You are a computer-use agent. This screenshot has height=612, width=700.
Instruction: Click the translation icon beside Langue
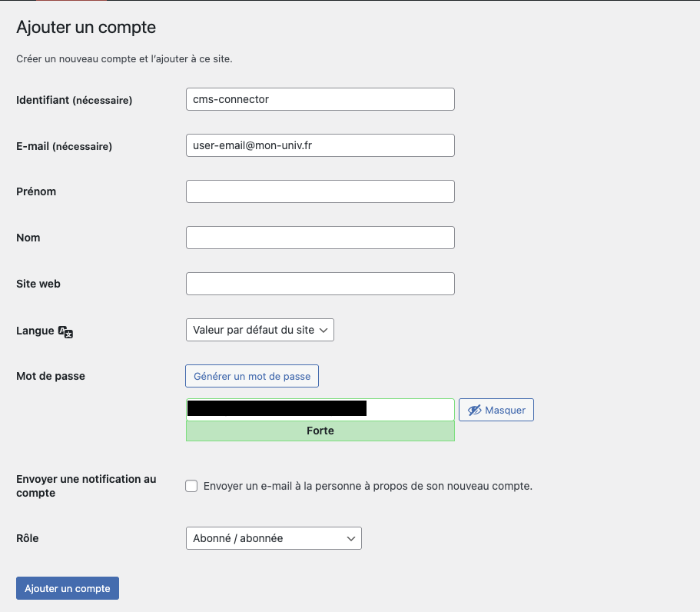click(x=66, y=331)
